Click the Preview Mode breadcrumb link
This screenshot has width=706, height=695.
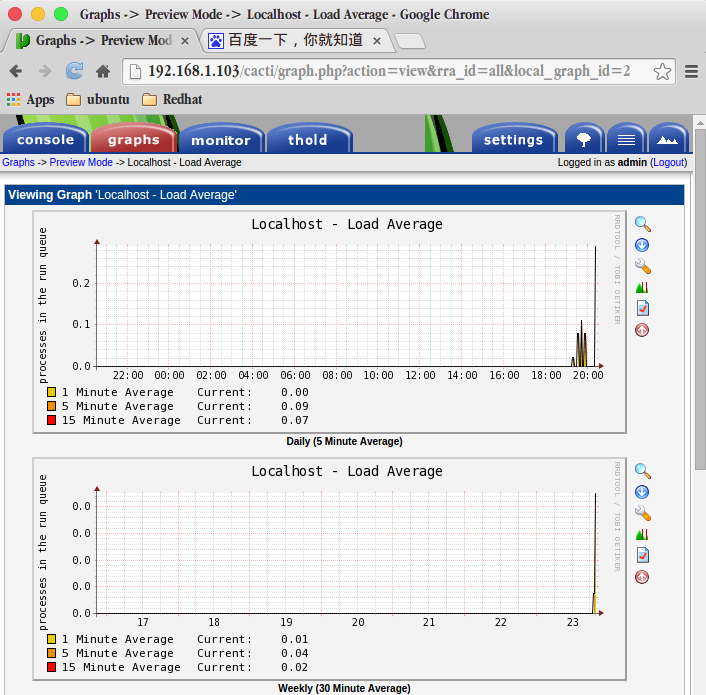(81, 162)
